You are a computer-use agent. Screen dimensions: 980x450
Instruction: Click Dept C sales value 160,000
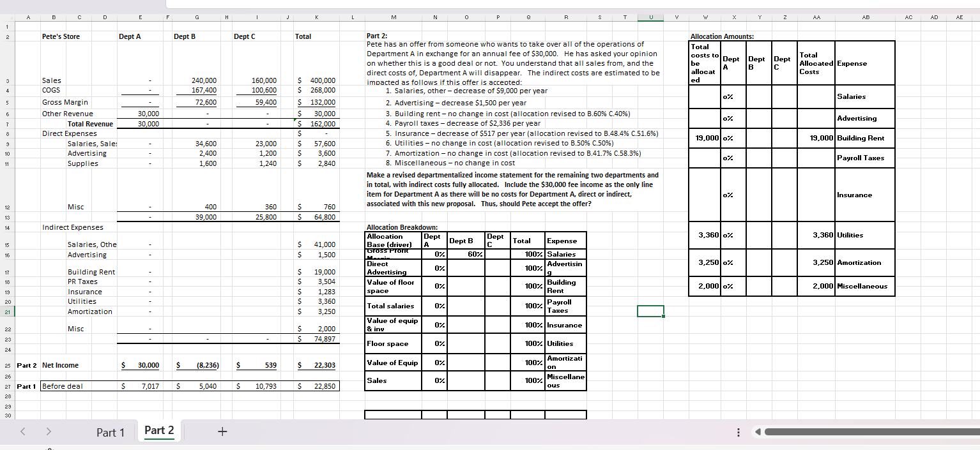(264, 80)
